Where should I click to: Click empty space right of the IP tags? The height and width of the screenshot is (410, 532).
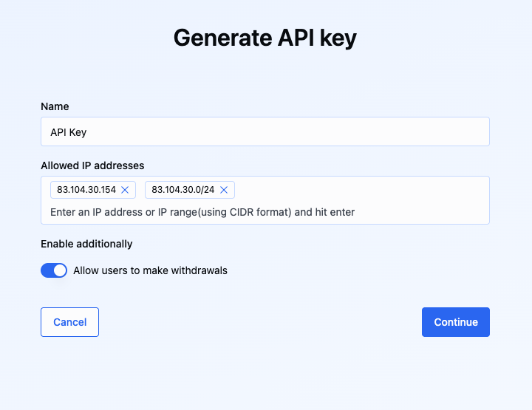click(362, 190)
